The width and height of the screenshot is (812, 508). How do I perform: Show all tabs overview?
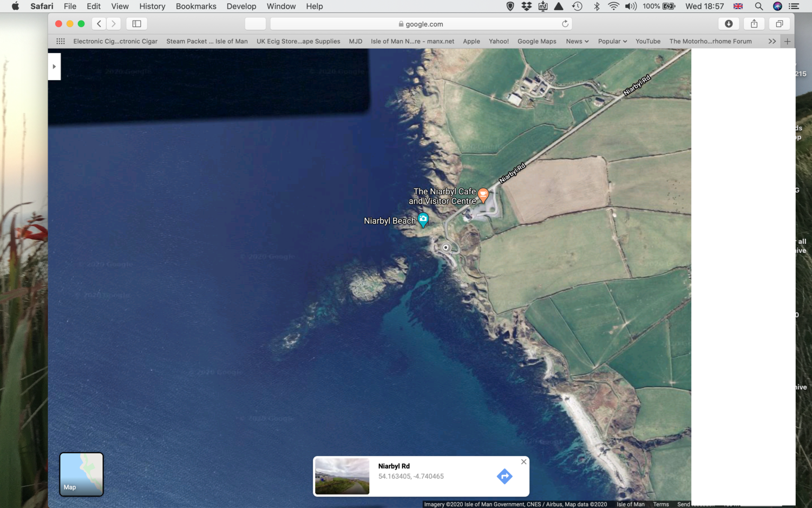[x=780, y=24]
